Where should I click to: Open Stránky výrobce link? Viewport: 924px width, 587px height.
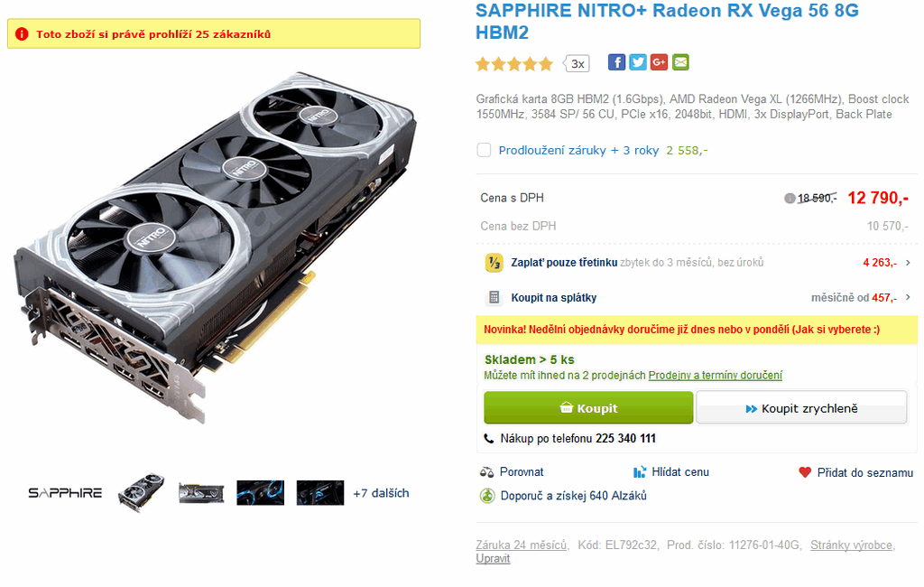[852, 545]
